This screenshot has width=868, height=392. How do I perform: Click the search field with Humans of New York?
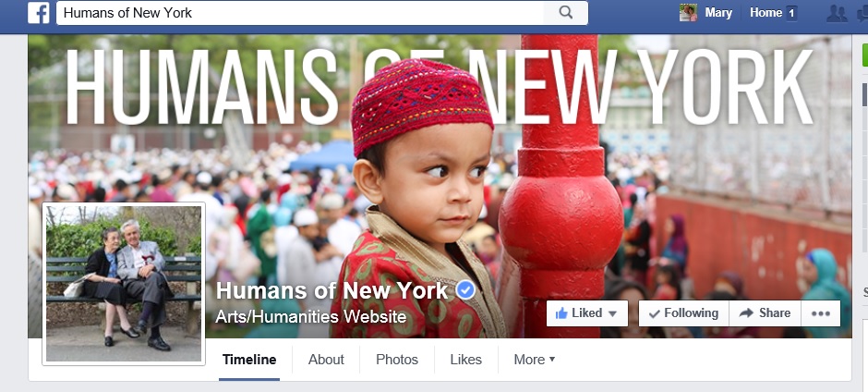click(x=301, y=13)
